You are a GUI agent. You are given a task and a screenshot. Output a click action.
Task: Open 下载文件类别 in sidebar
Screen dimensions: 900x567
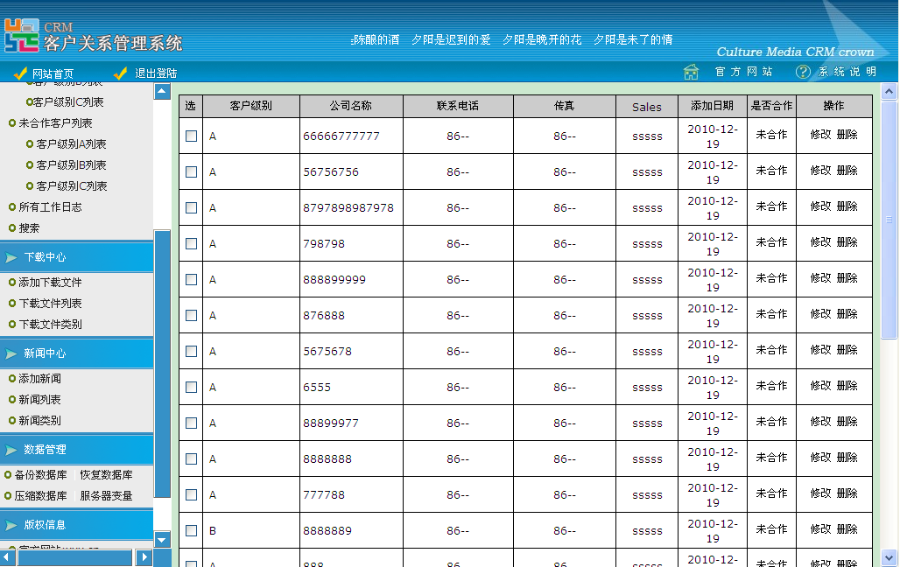pos(50,325)
